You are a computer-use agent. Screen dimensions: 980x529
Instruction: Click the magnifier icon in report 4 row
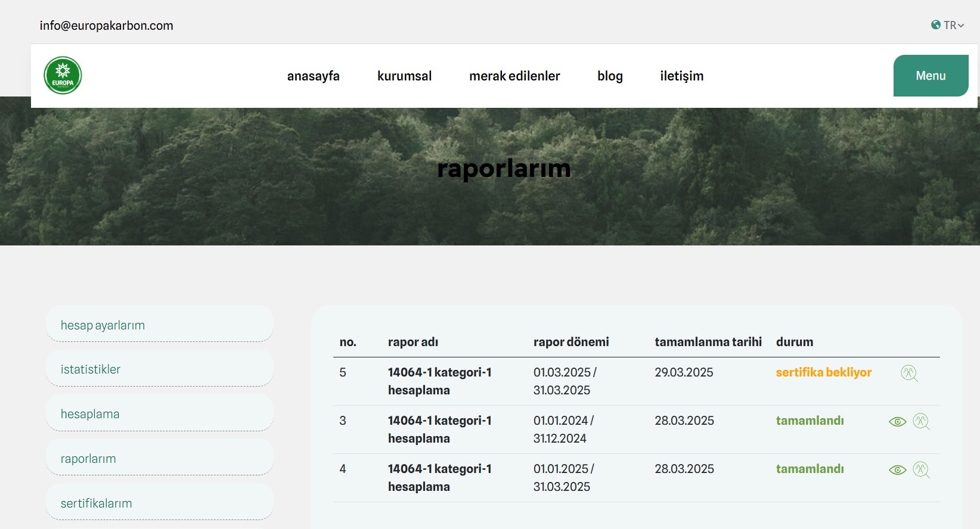click(921, 470)
